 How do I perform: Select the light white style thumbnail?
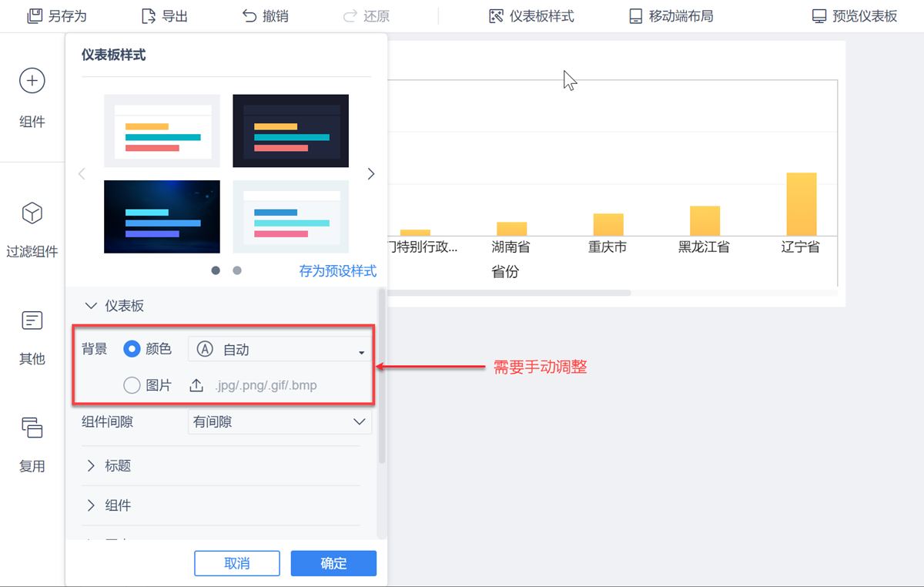click(162, 131)
